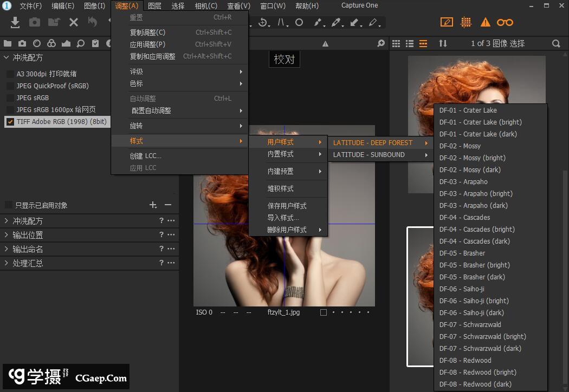Click the Import images download icon
Image resolution: width=569 pixels, height=392 pixels.
click(15, 22)
